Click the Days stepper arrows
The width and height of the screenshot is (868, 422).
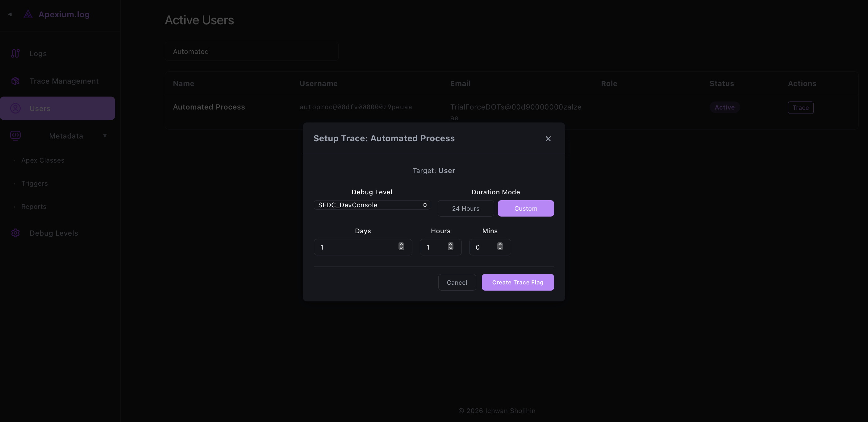(x=401, y=246)
